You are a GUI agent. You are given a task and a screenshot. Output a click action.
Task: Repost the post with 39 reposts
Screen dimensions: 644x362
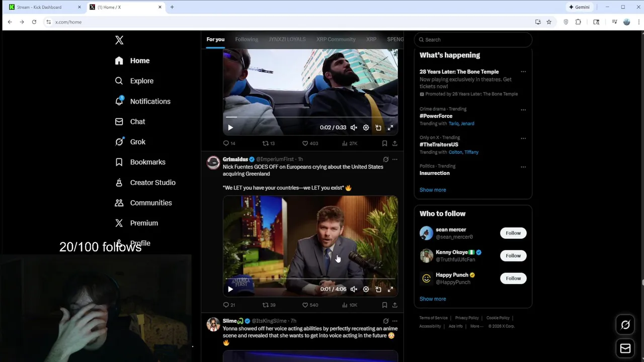(x=269, y=305)
